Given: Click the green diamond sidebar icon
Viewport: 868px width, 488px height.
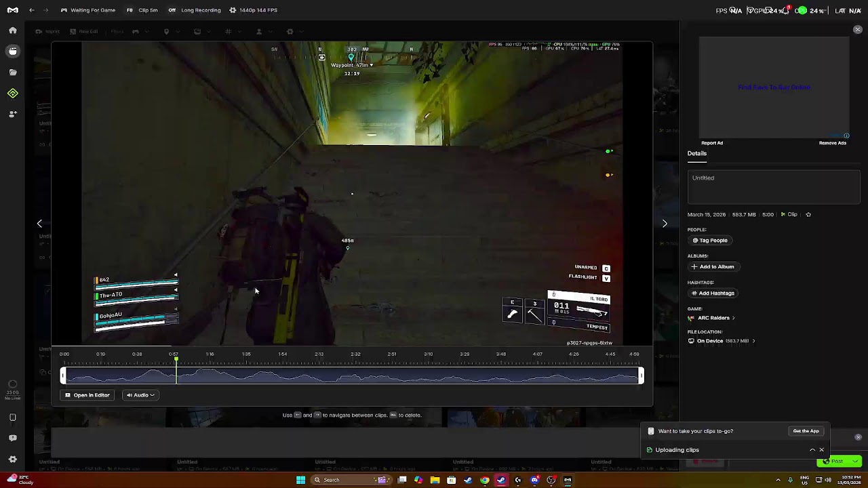Looking at the screenshot, I should click(x=13, y=94).
